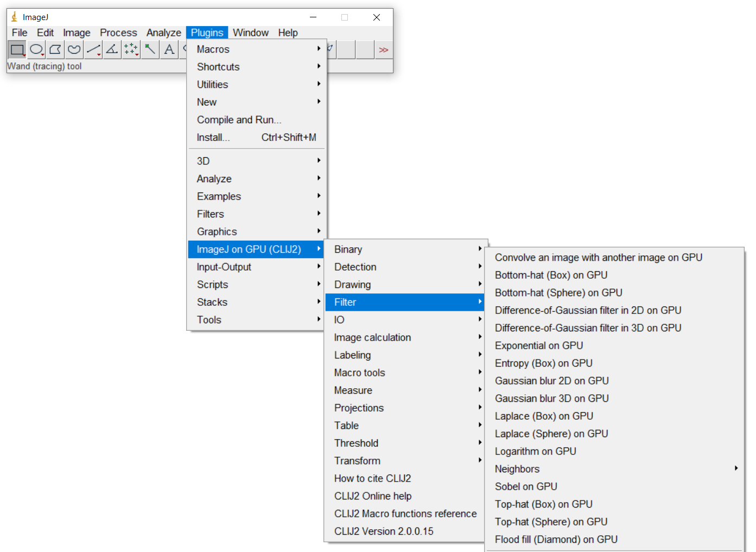Open the Table submenu
Viewport: 756px width, 552px height.
[x=404, y=426]
